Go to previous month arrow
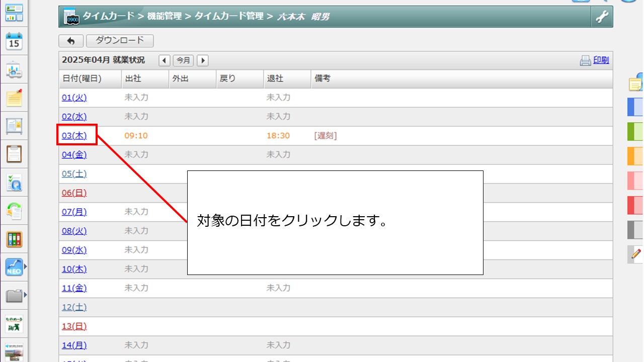The width and height of the screenshot is (644, 362). point(165,60)
